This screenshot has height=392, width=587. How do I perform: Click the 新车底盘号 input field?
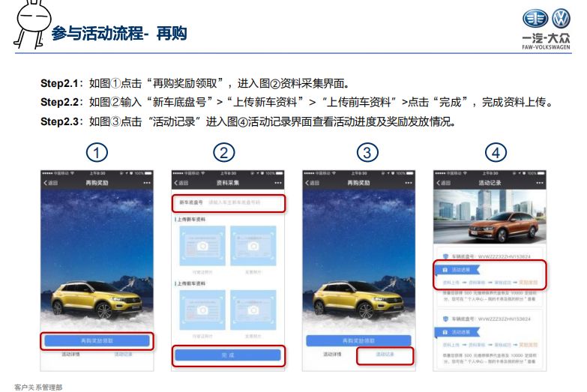(x=229, y=202)
